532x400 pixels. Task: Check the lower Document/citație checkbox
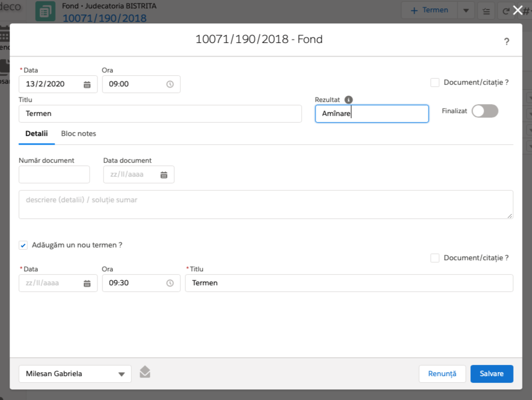coord(435,258)
